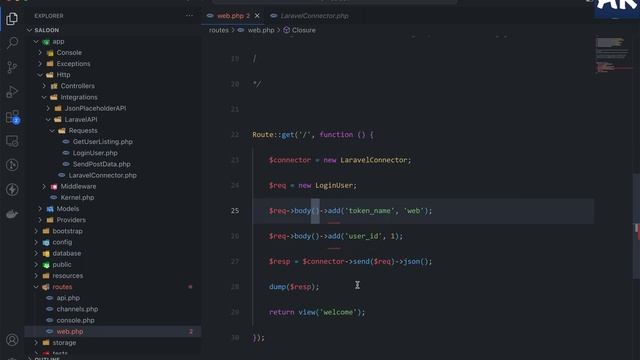The width and height of the screenshot is (640, 360).
Task: Close the web.php editor tab
Action: click(x=257, y=16)
